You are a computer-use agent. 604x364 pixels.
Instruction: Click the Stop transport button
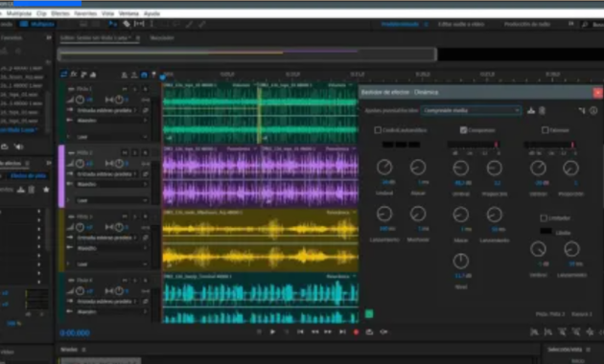pyautogui.click(x=259, y=331)
